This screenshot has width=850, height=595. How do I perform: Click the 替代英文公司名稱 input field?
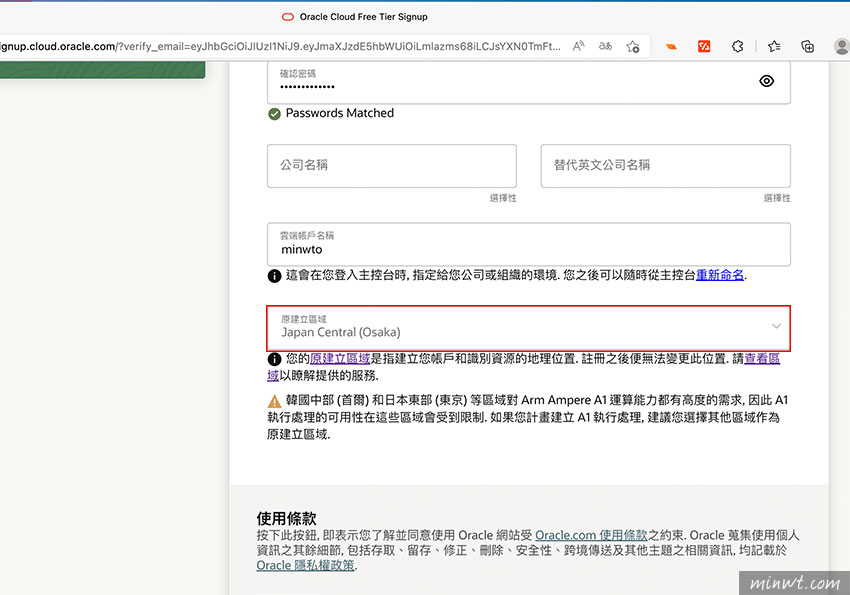pyautogui.click(x=665, y=166)
